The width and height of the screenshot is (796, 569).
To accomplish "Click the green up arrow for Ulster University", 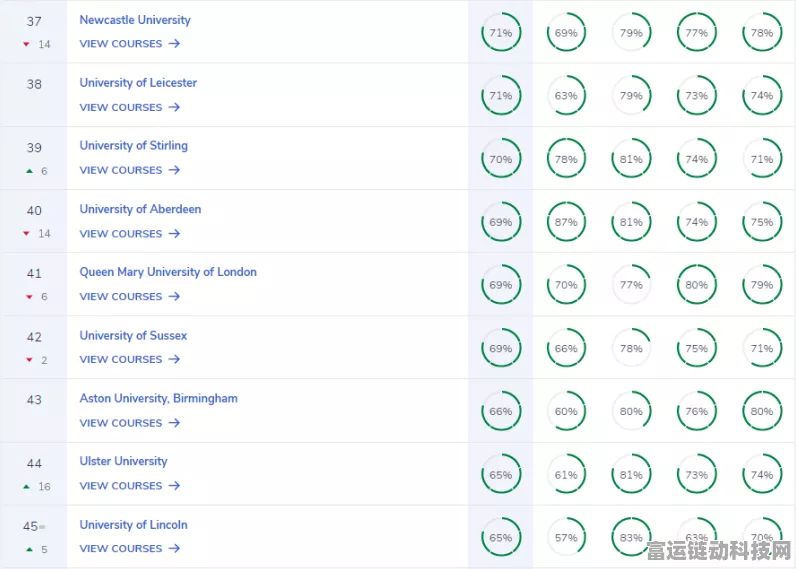I will pyautogui.click(x=26, y=487).
